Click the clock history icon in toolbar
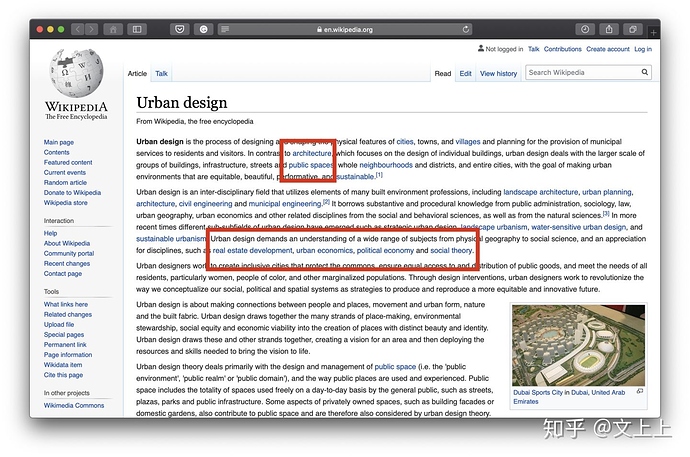The width and height of the screenshot is (690, 457). [585, 29]
